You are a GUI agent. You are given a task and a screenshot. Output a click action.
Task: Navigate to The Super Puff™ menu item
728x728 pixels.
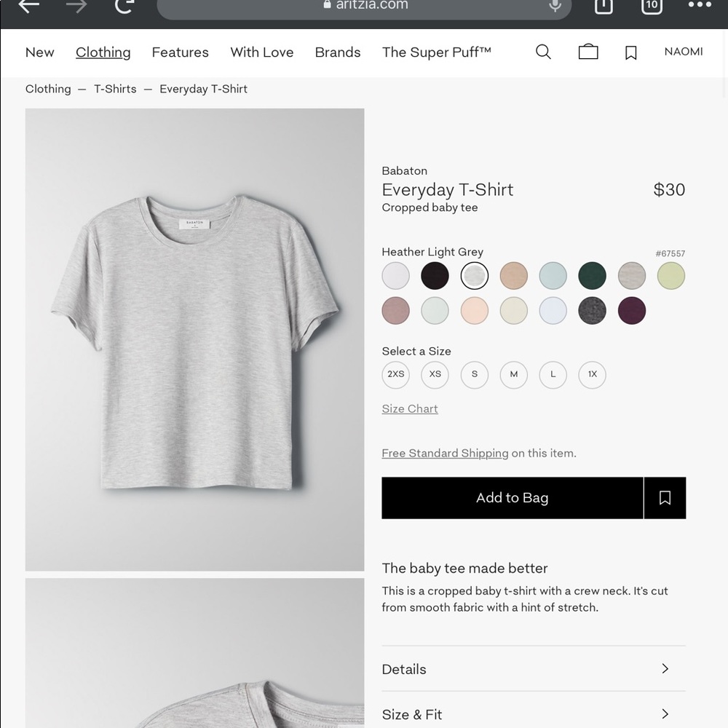[436, 52]
